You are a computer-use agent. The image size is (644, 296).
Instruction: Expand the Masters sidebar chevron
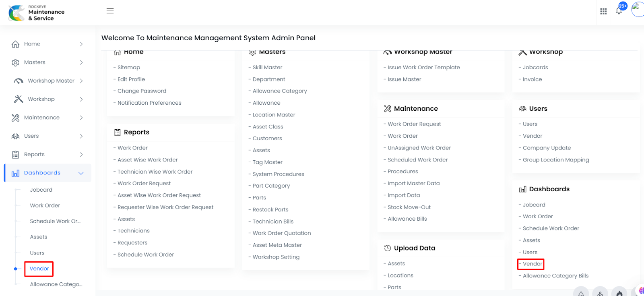click(x=81, y=62)
